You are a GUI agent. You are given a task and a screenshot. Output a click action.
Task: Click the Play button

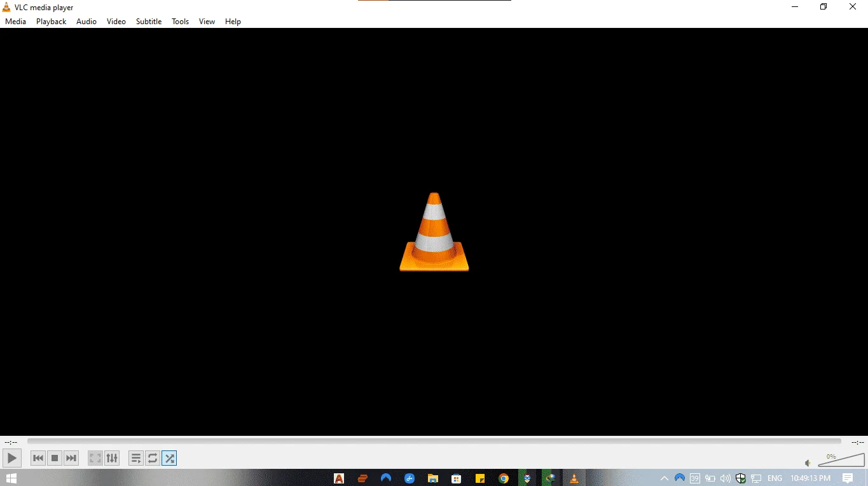[12, 457]
